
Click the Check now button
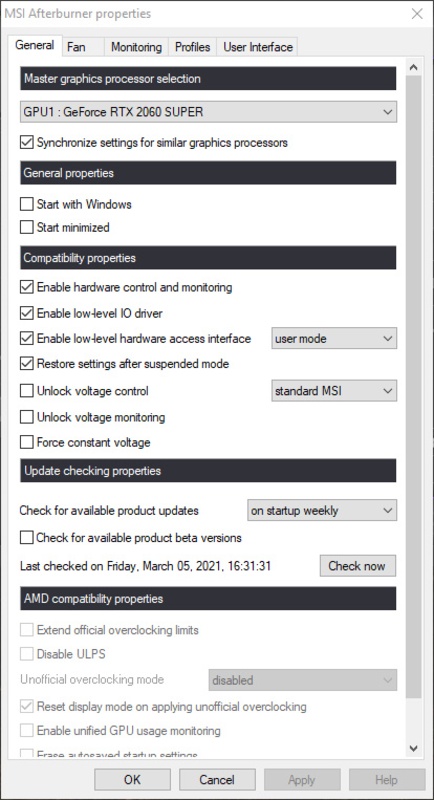pos(358,566)
